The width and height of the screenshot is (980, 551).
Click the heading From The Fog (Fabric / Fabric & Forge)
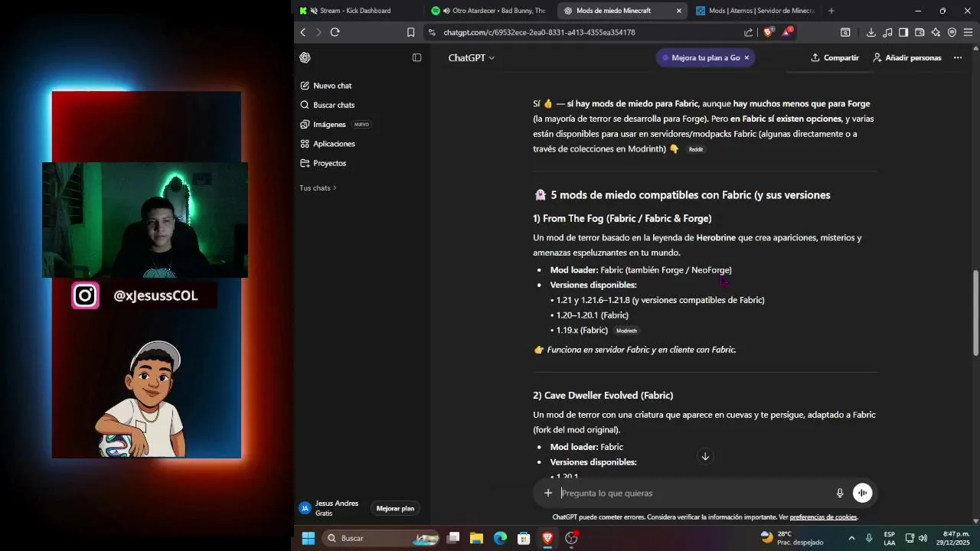pos(622,218)
